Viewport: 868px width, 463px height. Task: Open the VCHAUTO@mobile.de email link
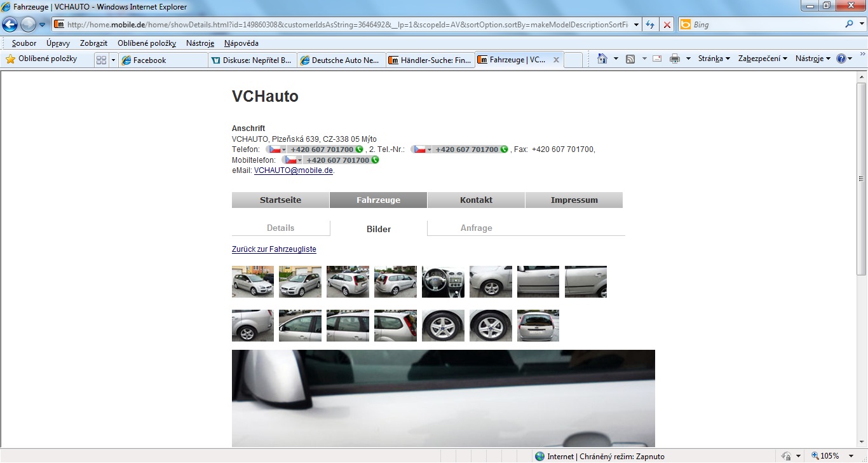(293, 170)
